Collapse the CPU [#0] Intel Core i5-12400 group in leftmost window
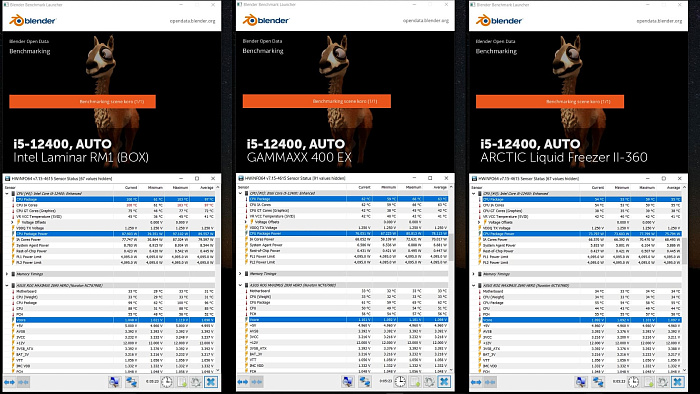The width and height of the screenshot is (700, 394). click(x=7, y=194)
